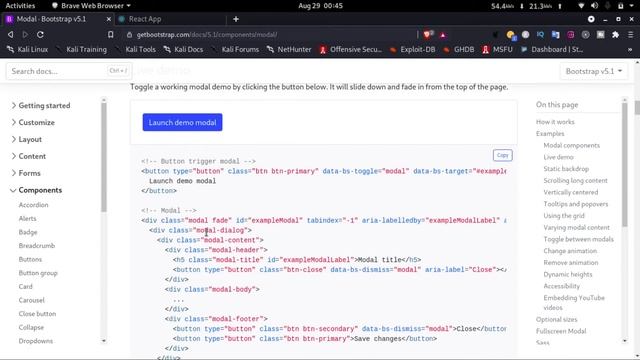Viewport: 640px width, 360px height.
Task: Jump to How it works section
Action: (555, 122)
